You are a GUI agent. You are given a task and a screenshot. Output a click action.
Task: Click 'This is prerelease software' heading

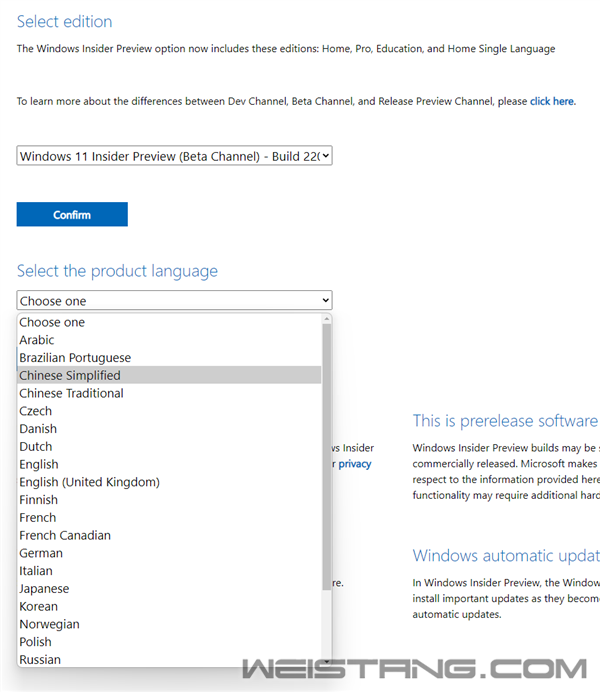(x=506, y=421)
